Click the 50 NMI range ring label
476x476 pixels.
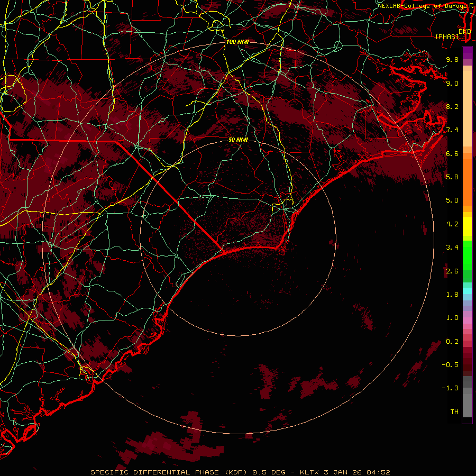click(239, 140)
